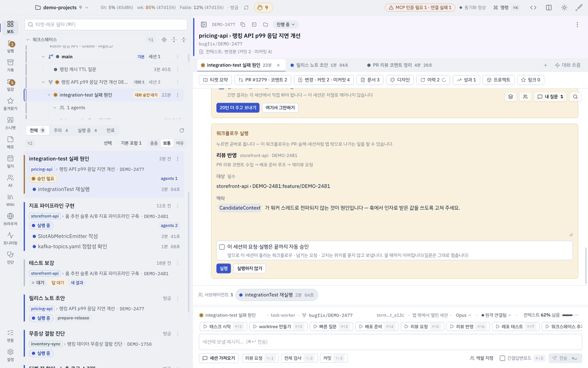Open the ticket more options kebab menu
588x368 pixels.
click(577, 25)
